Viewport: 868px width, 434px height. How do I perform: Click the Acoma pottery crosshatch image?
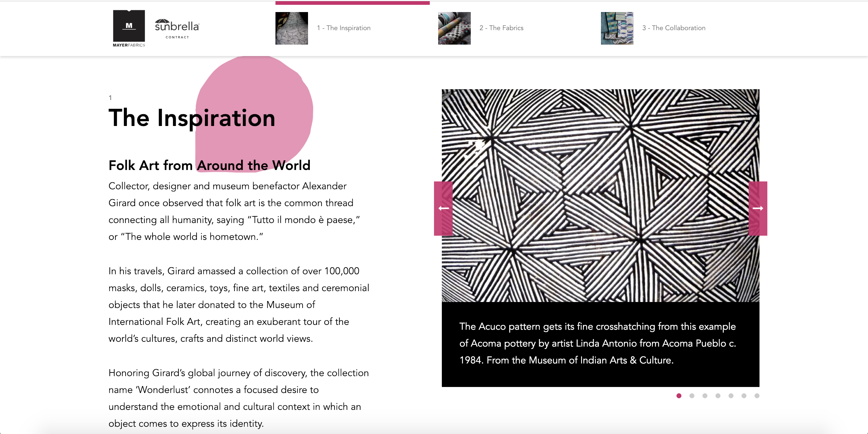pyautogui.click(x=600, y=195)
